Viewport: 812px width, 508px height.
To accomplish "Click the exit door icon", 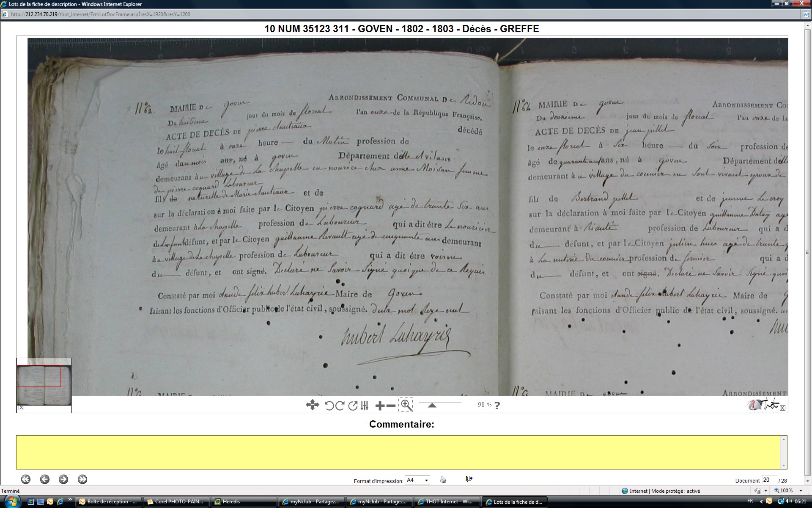I will click(x=469, y=479).
